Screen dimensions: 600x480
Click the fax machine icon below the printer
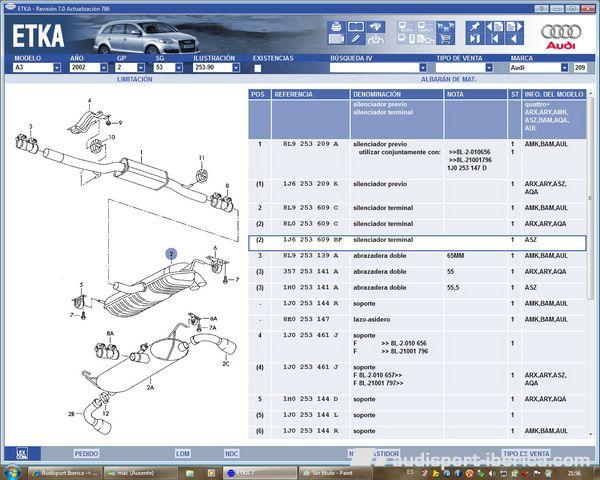tap(336, 39)
